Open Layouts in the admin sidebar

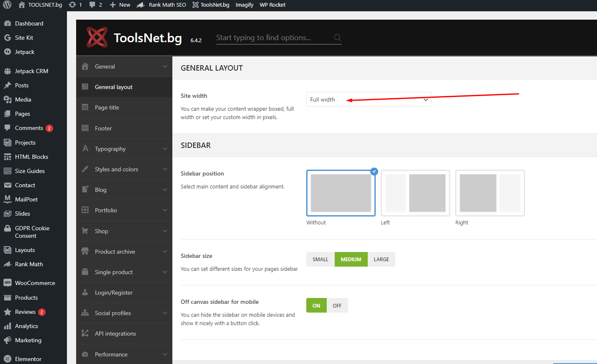coord(33,250)
